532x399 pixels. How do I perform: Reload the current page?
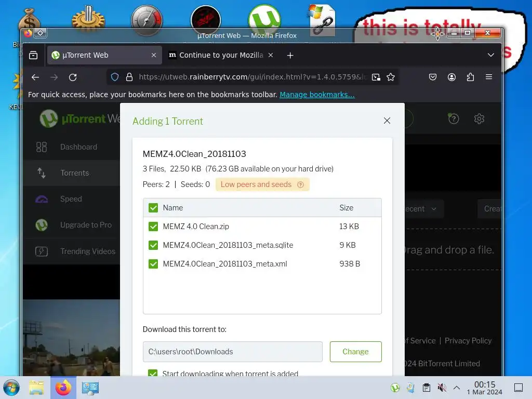73,77
